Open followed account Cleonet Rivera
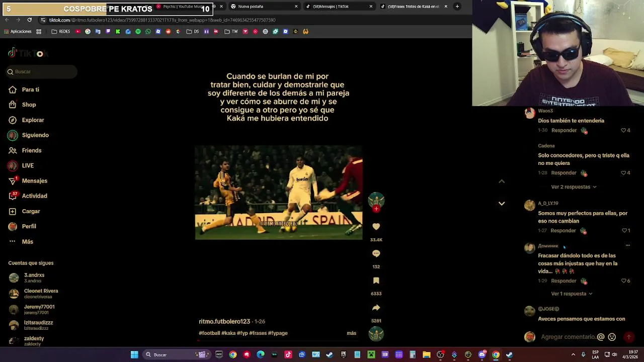Image resolution: width=644 pixels, height=362 pixels. point(40,294)
